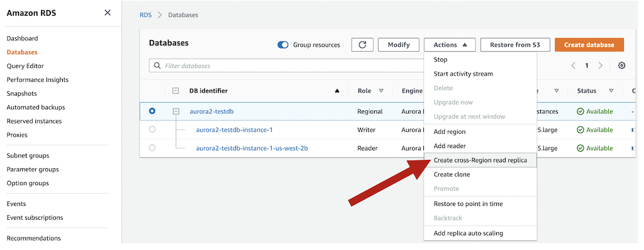The width and height of the screenshot is (644, 250).
Task: Click page number 1 in pagination
Action: click(587, 65)
